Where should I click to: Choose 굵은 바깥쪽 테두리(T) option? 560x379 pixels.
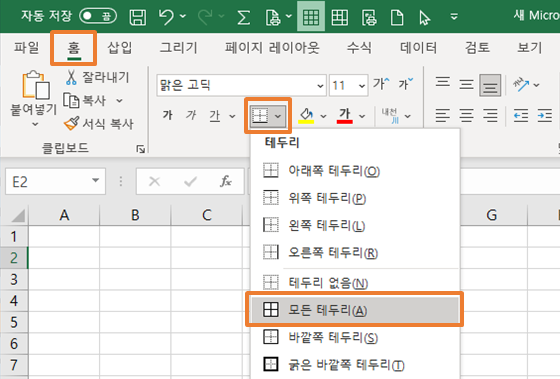(x=355, y=365)
